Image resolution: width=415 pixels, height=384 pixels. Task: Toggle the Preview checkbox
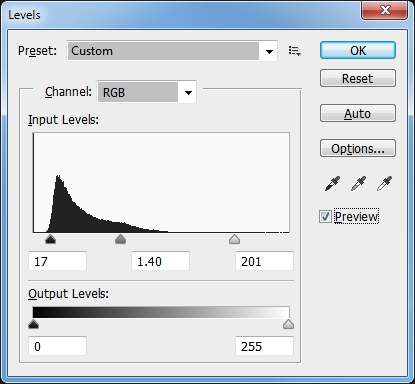325,217
